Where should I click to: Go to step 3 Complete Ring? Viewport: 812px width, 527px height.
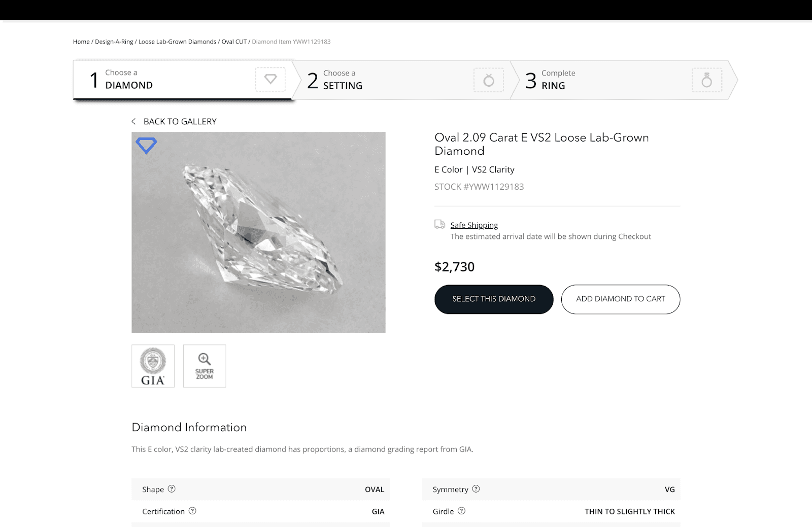pos(558,80)
